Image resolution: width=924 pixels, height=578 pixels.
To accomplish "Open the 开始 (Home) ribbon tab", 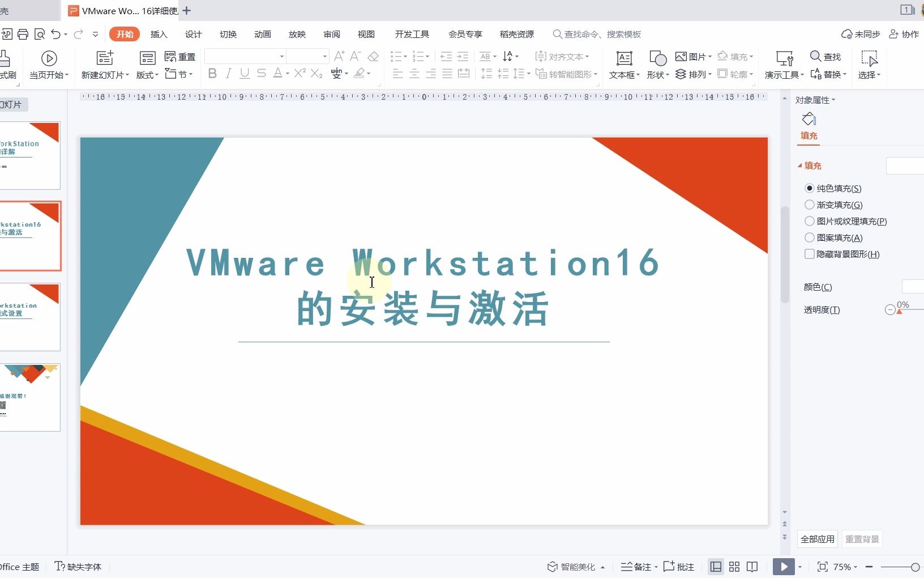I will click(125, 34).
